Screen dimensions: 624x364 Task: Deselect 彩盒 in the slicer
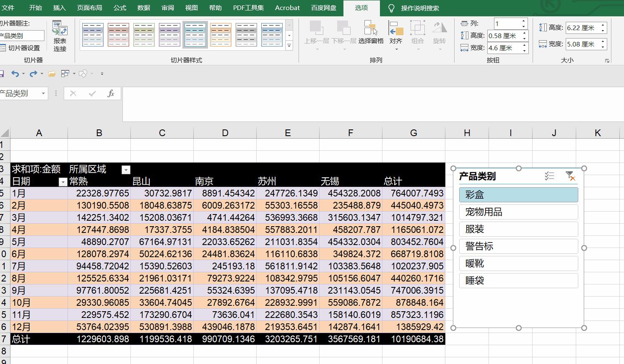(x=518, y=194)
